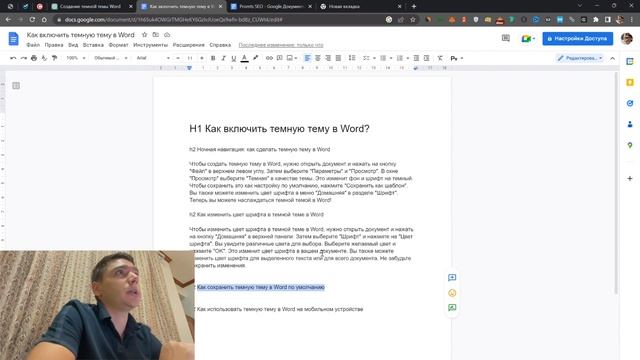640x360 pixels.
Task: Justify the text
Action: (338, 58)
